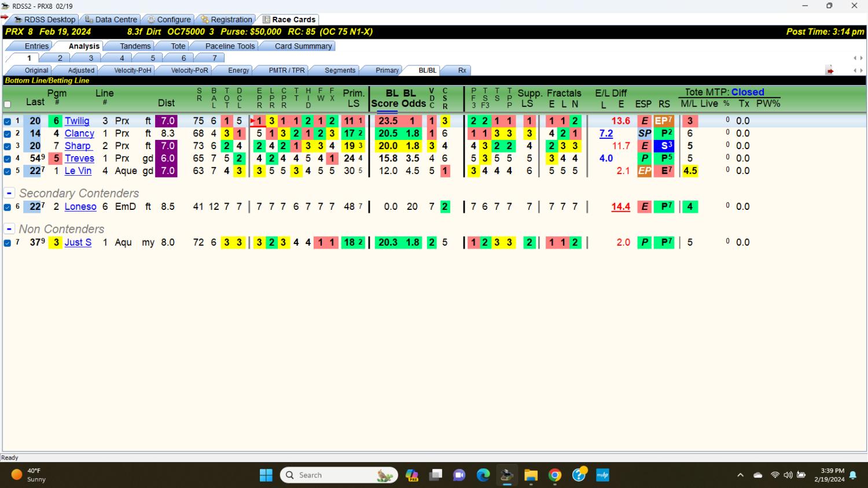Switch to the Tandems tab
The width and height of the screenshot is (868, 488).
[135, 46]
